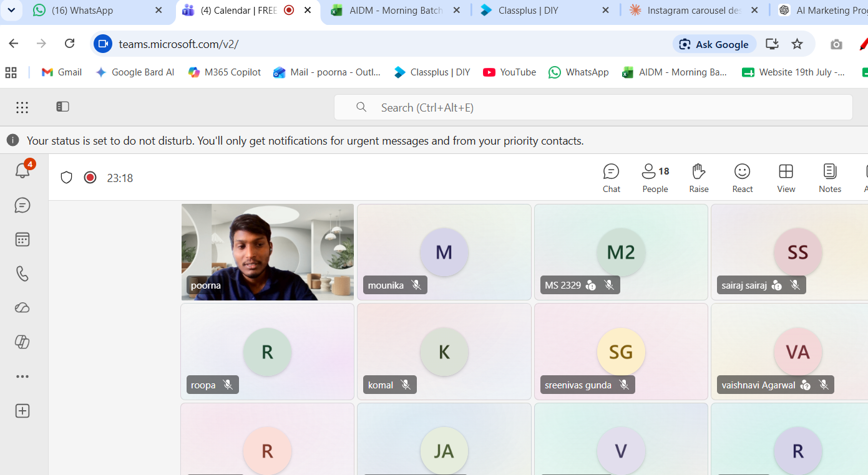
Task: Open the browser tab search dropdown arrow
Action: 11,10
